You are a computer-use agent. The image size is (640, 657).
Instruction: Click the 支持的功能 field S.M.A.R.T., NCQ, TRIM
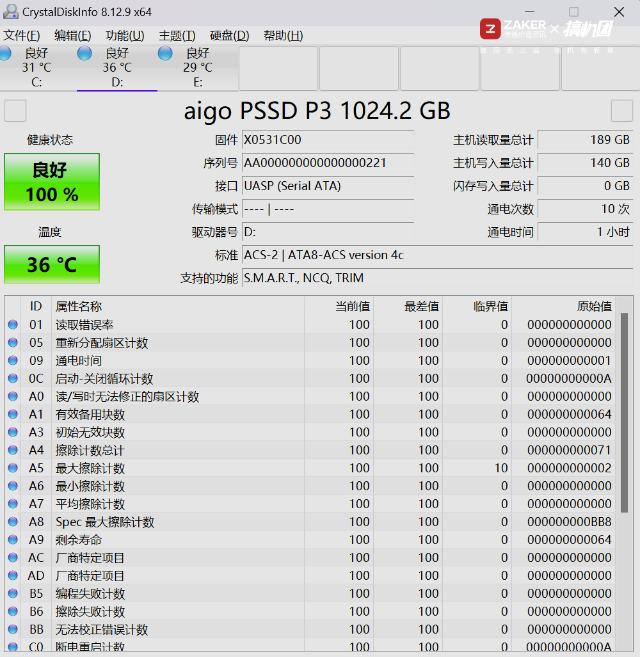point(438,278)
